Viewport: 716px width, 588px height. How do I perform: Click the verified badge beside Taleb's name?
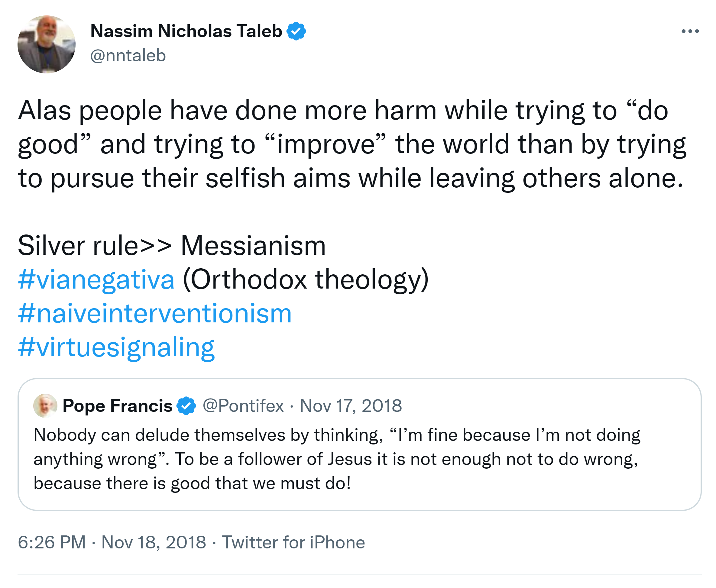pyautogui.click(x=296, y=31)
